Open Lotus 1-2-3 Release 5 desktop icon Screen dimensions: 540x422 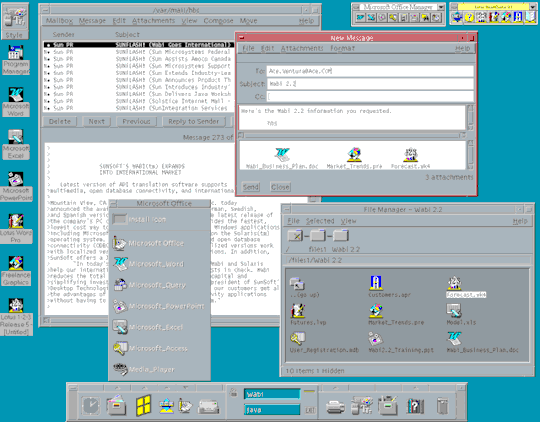[15, 317]
